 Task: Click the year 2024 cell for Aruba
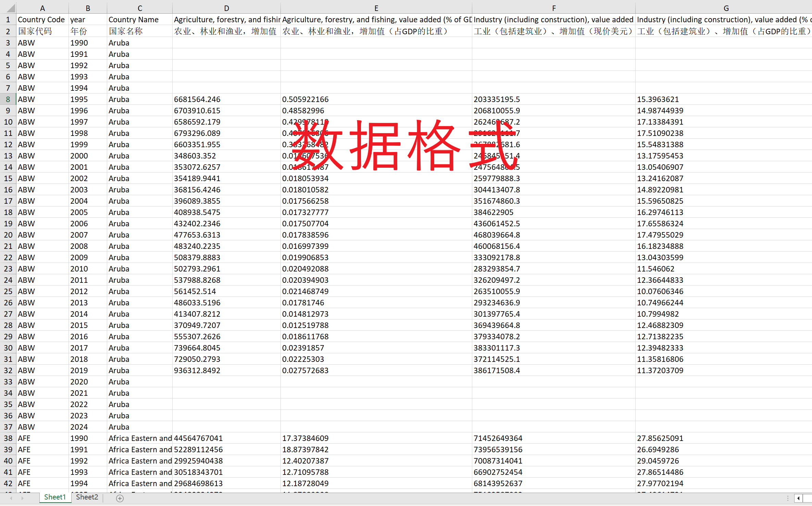pyautogui.click(x=79, y=427)
